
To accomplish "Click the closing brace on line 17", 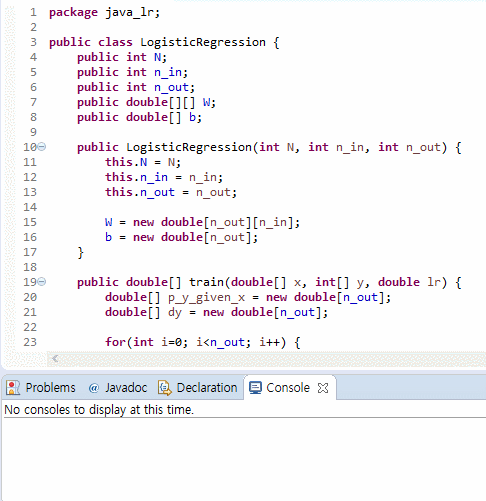I will (x=80, y=253).
